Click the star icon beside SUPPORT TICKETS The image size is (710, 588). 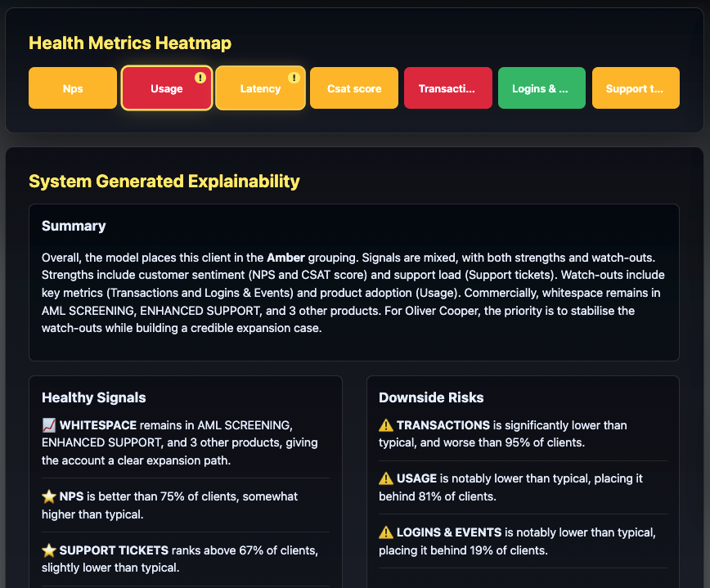coord(47,550)
